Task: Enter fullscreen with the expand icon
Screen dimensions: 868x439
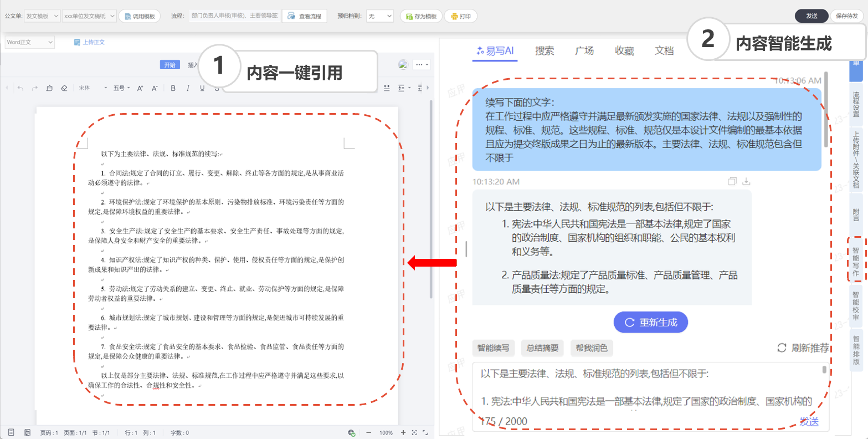Action: click(425, 432)
